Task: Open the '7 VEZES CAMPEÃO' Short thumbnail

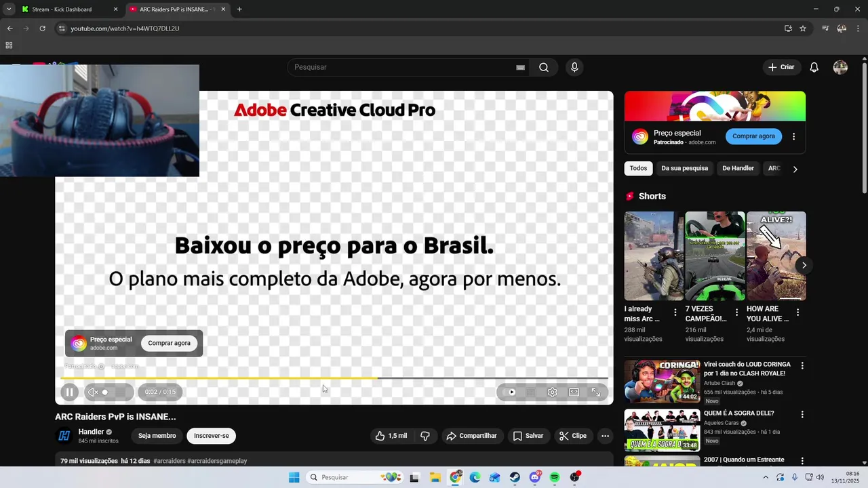Action: [x=715, y=256]
